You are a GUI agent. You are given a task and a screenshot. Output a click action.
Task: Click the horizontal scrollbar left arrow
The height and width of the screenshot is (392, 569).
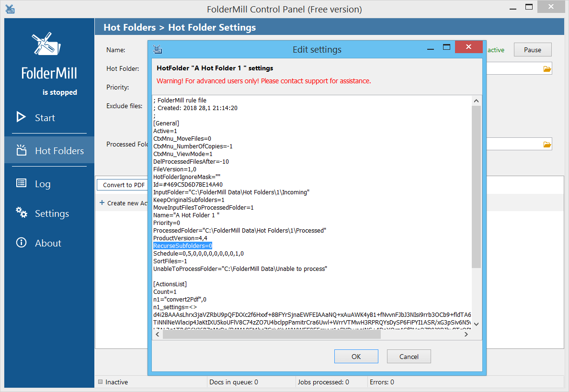pos(158,335)
